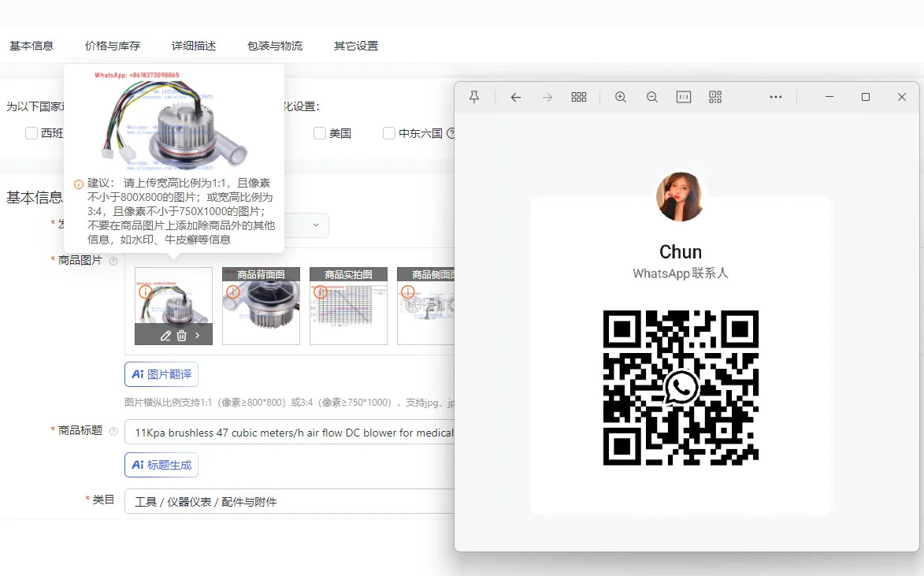Check the 西班 country checkbox
Image resolution: width=924 pixels, height=576 pixels.
pyautogui.click(x=32, y=133)
